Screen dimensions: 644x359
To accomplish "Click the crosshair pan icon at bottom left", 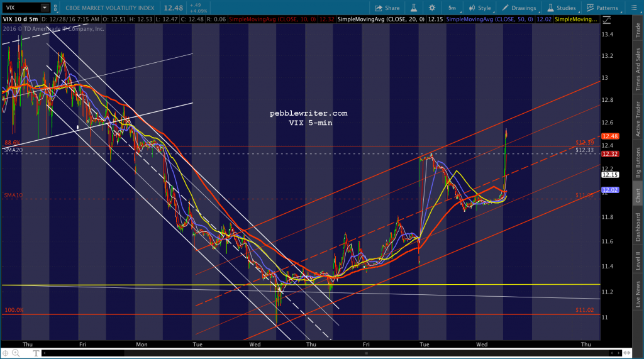I will coord(5,353).
